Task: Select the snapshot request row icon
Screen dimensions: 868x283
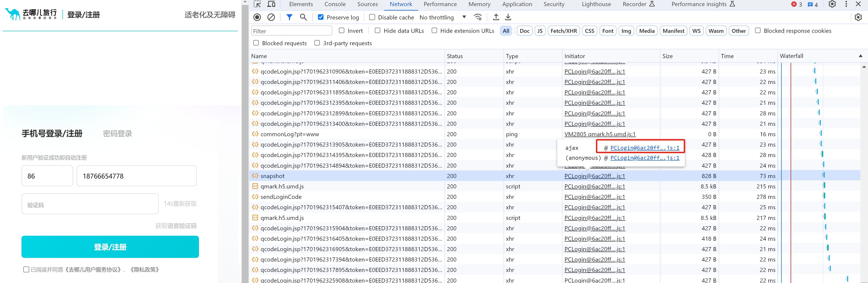Action: [x=255, y=176]
